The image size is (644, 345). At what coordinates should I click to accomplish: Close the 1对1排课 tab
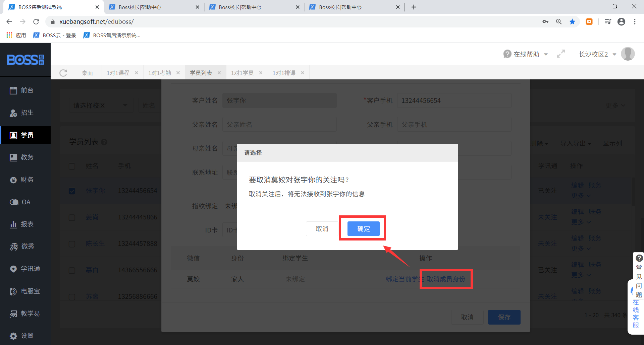(303, 73)
